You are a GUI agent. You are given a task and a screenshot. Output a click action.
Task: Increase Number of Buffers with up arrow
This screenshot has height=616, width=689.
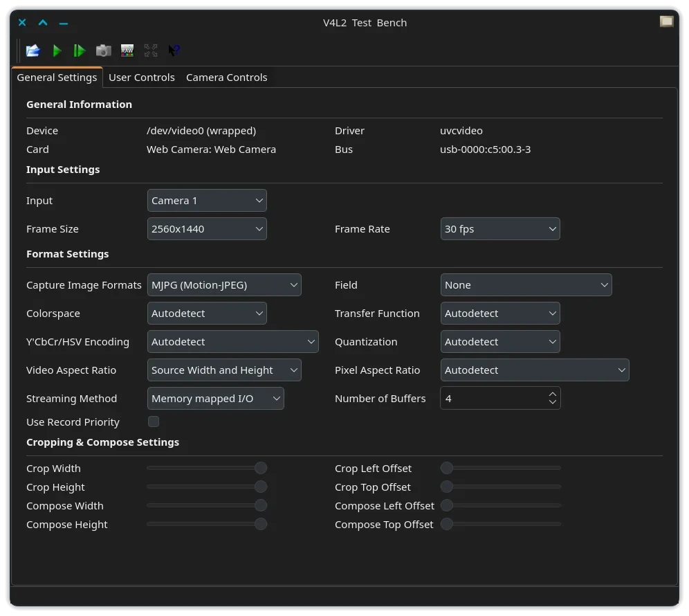point(553,394)
